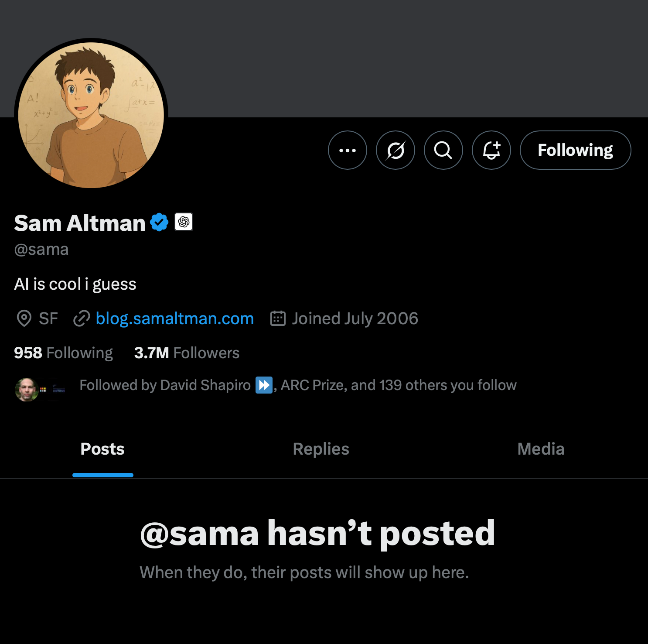Click the Grok profile summary icon
Screen dimensions: 648x644
point(395,150)
